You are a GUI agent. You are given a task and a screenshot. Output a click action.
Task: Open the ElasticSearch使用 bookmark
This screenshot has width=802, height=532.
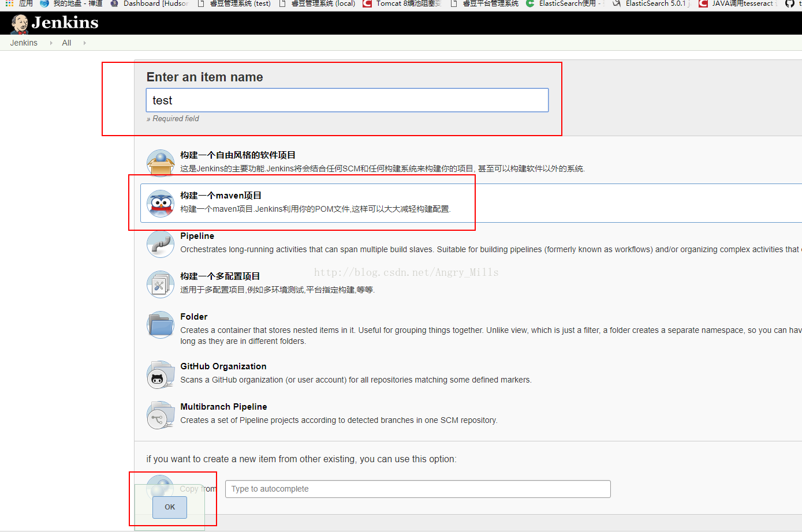coord(565,3)
